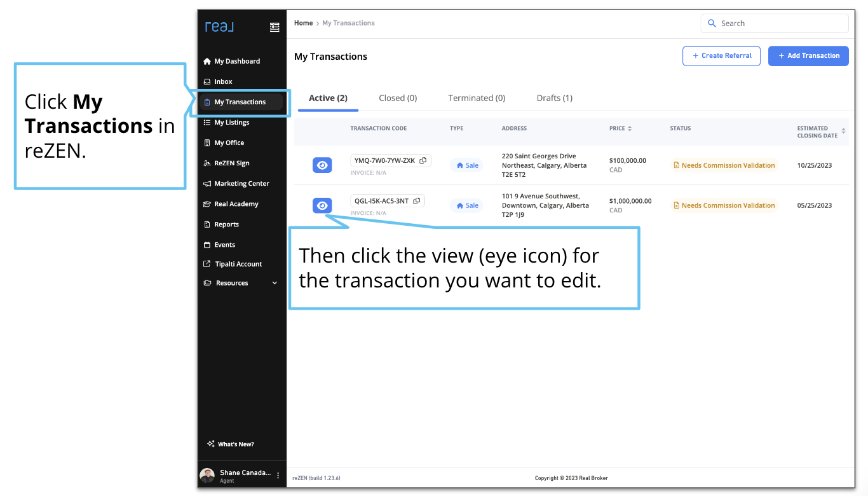Image resolution: width=868 pixels, height=496 pixels.
Task: Open Inbox from the sidebar
Action: [223, 81]
